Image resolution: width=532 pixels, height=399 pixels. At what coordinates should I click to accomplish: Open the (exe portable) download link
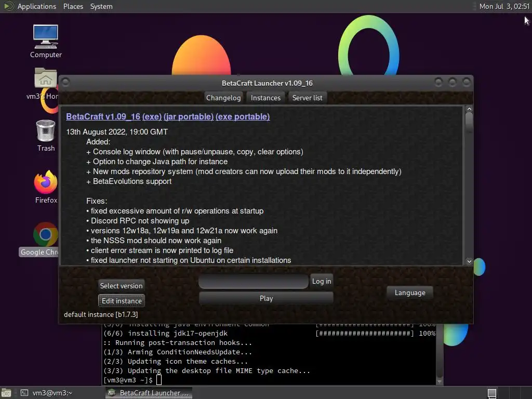243,116
